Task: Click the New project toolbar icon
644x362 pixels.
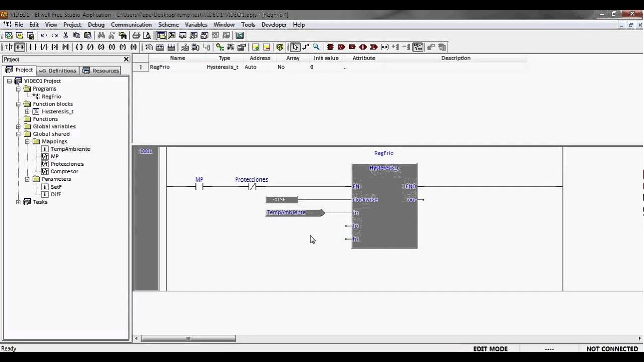Action: pyautogui.click(x=9, y=35)
